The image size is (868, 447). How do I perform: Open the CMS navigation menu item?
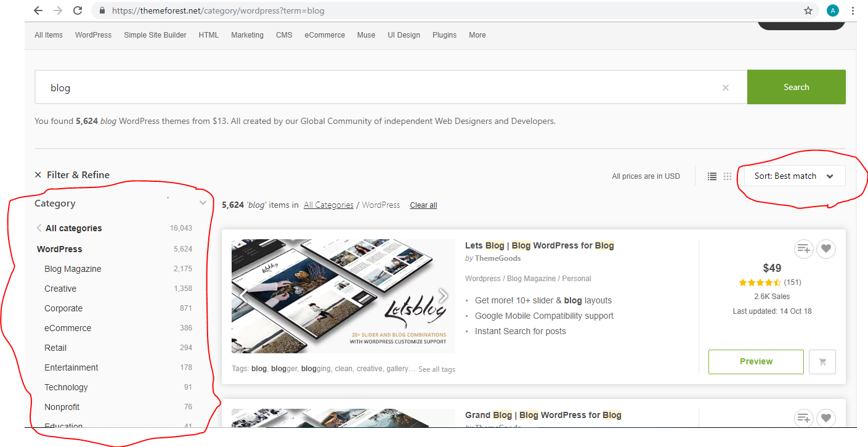(x=284, y=35)
